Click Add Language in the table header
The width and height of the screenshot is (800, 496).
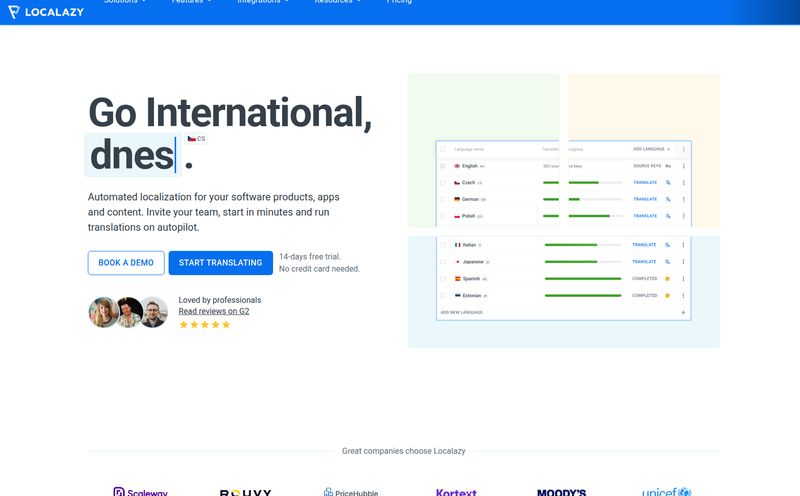[x=652, y=149]
